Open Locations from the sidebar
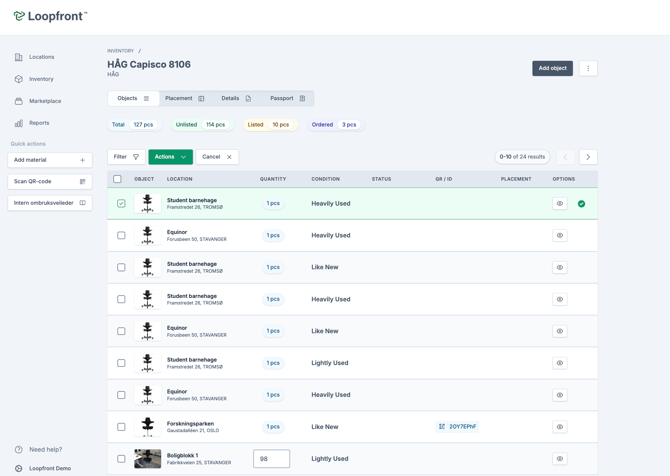Screen dimensions: 670x476 pyautogui.click(x=35, y=57)
